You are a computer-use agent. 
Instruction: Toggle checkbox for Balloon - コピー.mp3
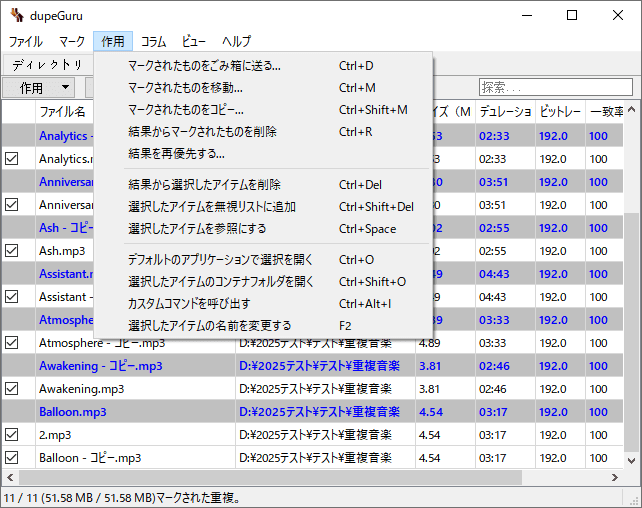(x=12, y=458)
